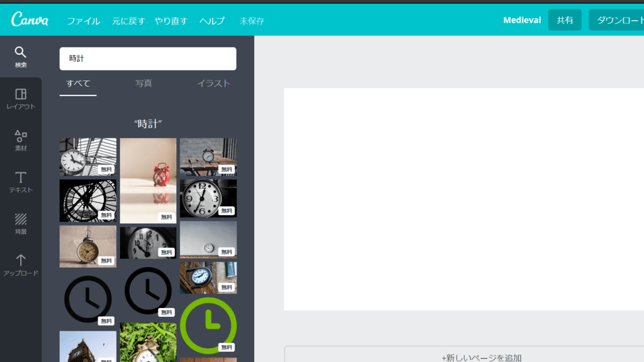This screenshot has height=362, width=644.
Task: Select the black-and-white skeleton clock silhouette photo
Action: [x=88, y=200]
